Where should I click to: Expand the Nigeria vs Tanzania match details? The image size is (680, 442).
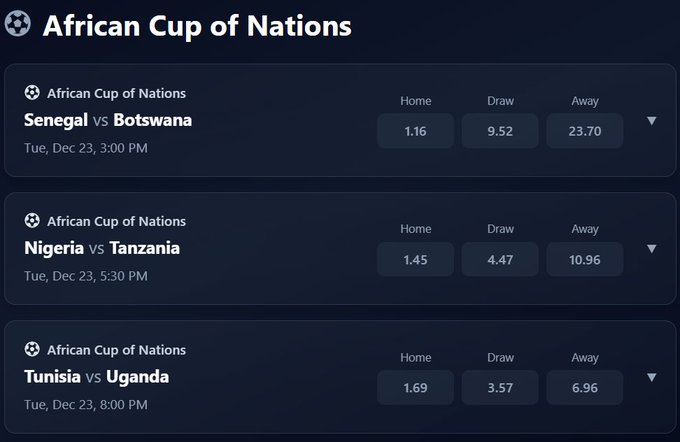pyautogui.click(x=652, y=249)
